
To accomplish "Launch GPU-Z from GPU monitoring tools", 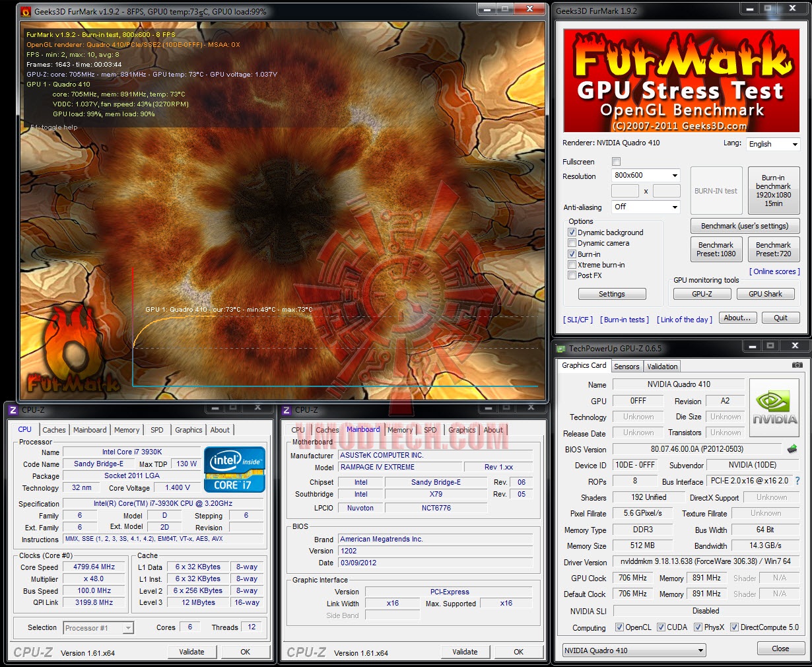I will point(702,294).
